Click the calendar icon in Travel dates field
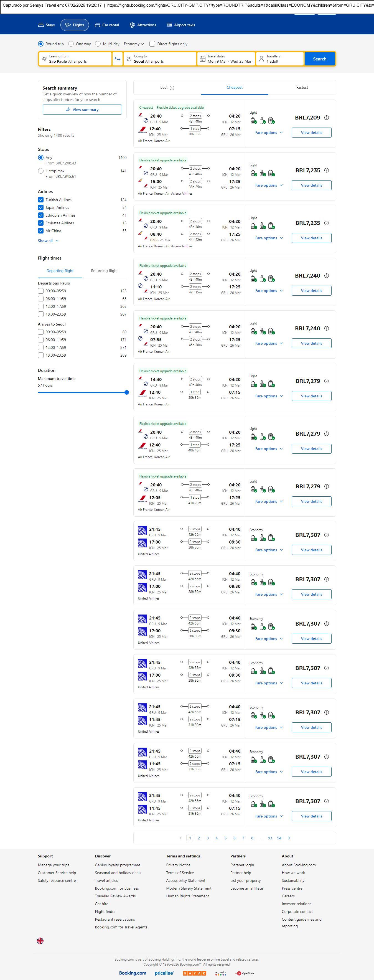Image resolution: width=374 pixels, height=980 pixels. coord(202,59)
